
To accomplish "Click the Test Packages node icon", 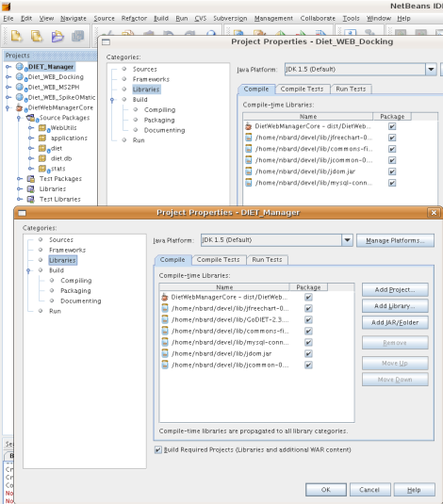I will 31,179.
